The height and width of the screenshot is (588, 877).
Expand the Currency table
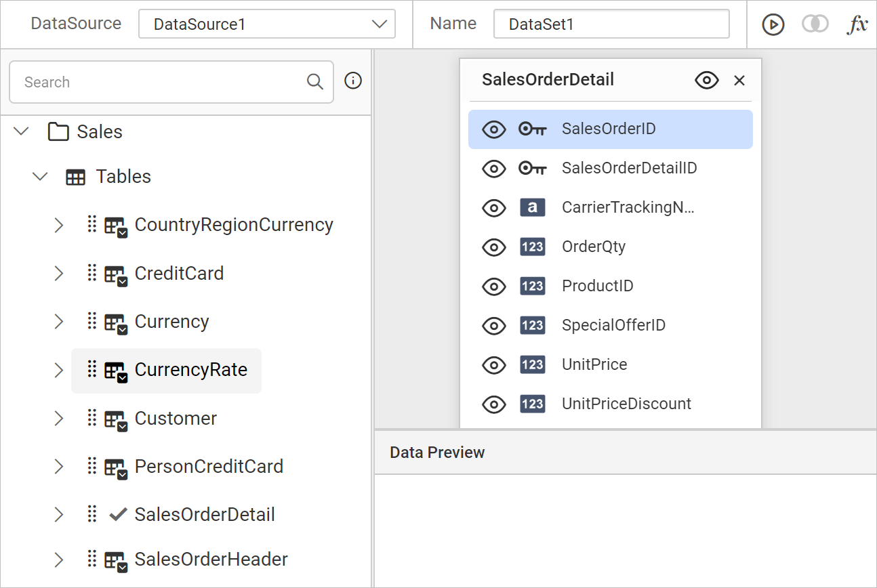click(x=58, y=321)
